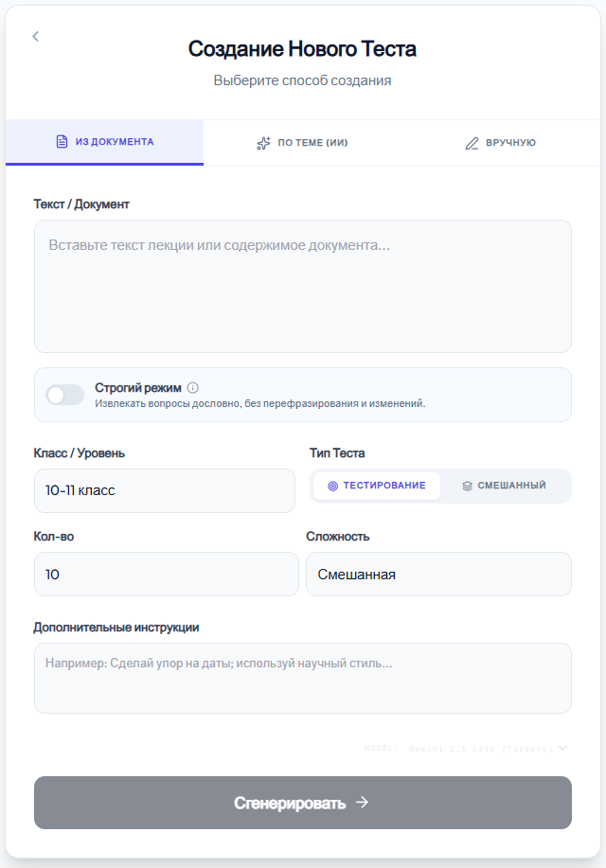Screen dimensions: 606x868
Task: Enable the Строгий режим toggle switch
Action: (64, 395)
